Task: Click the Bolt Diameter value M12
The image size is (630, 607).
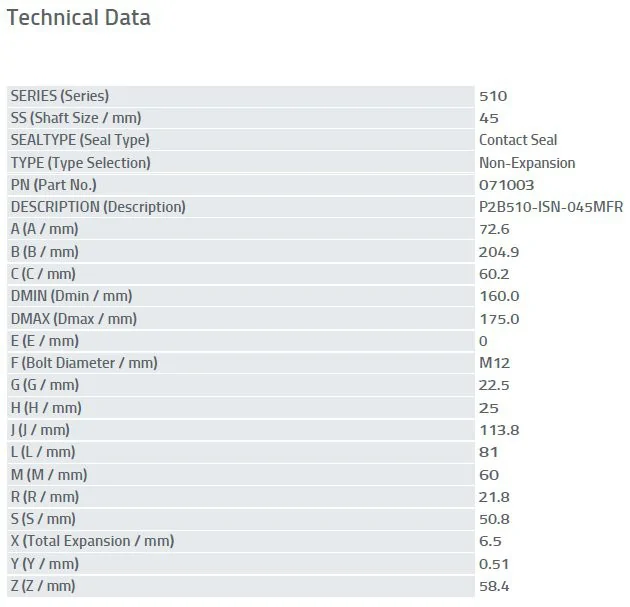Action: 494,363
